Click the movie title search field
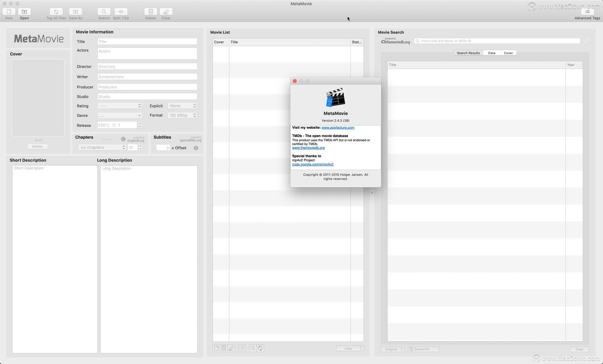 497,41
